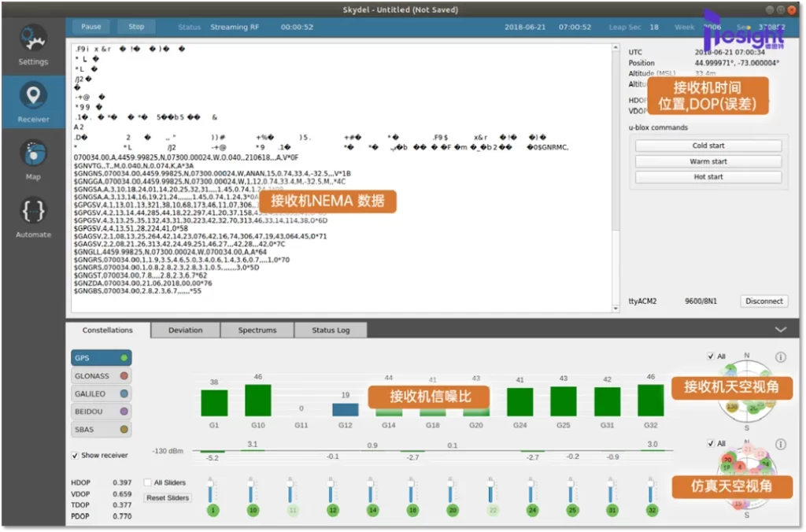Viewport: 806px width, 532px height.
Task: Click the info icon beside the upper sky view
Action: pos(780,357)
